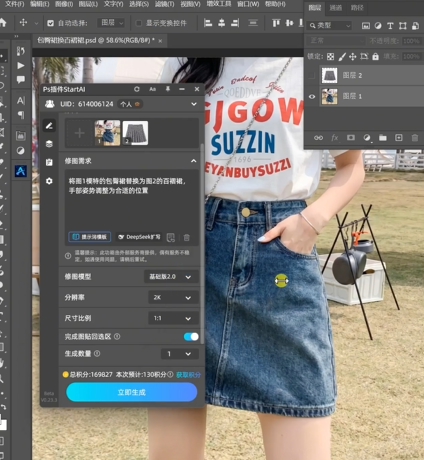Switch to the 路径 tab
This screenshot has width=424, height=460.
tap(357, 7)
